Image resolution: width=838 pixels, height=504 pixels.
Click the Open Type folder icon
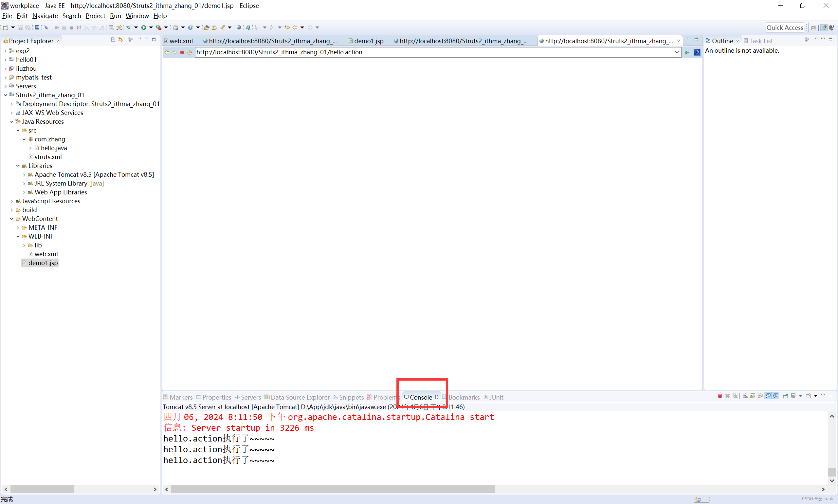tap(207, 27)
